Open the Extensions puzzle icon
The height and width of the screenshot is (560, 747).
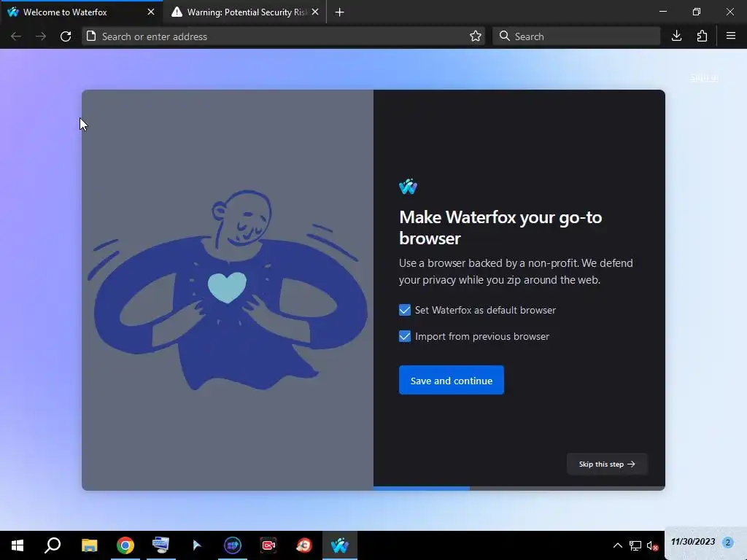click(x=702, y=36)
